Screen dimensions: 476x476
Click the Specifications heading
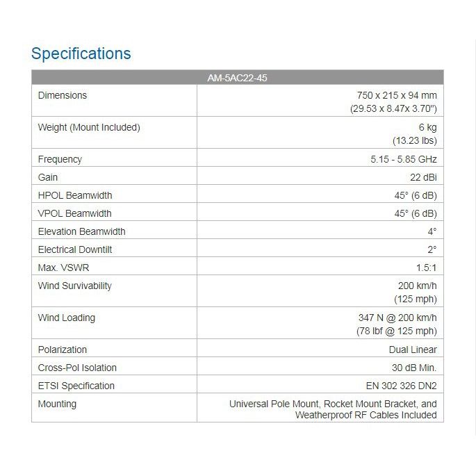(x=81, y=54)
